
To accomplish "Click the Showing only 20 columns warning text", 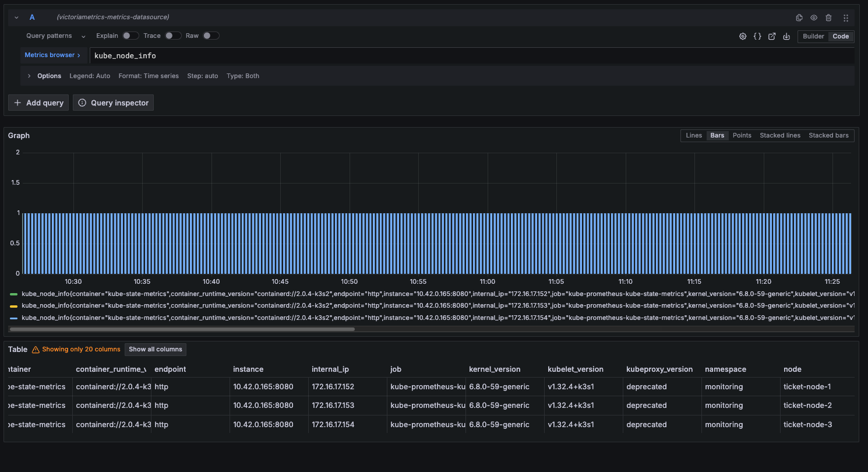I will (81, 350).
